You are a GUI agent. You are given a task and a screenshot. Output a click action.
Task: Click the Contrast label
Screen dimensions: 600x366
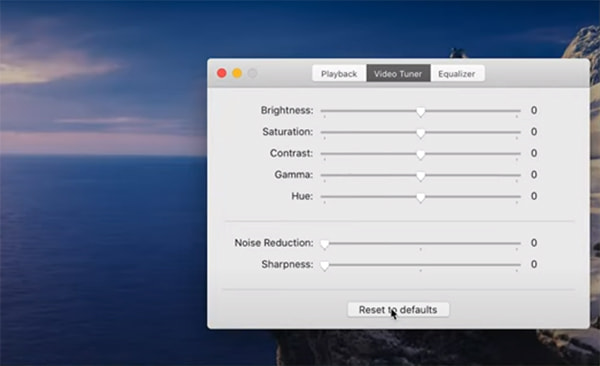pos(292,153)
